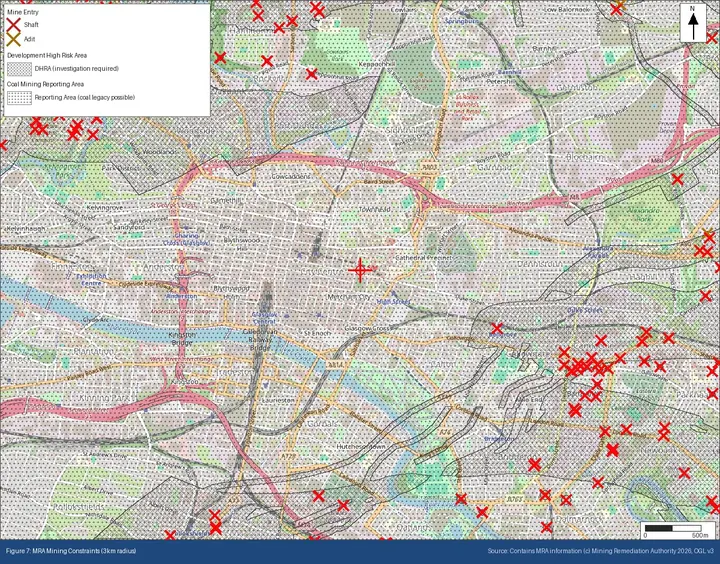Click the north arrow compass icon
This screenshot has height=564, width=720.
coord(693,23)
